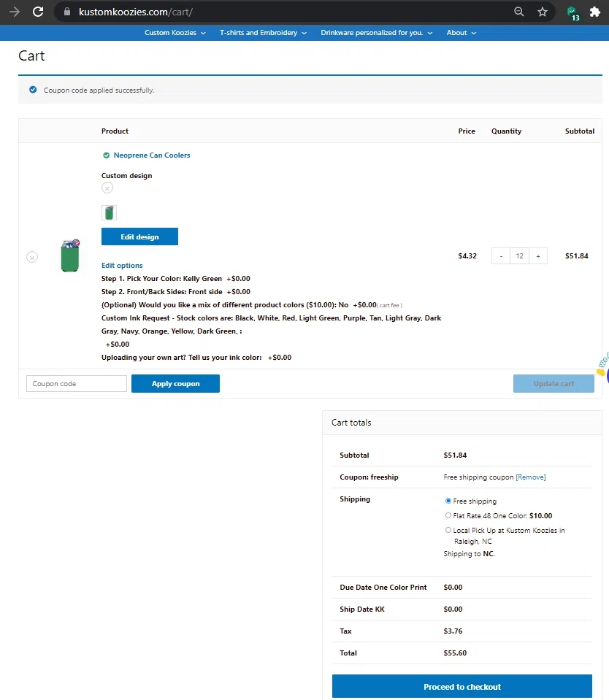Click the Edit design button
This screenshot has height=700, width=609.
click(139, 236)
